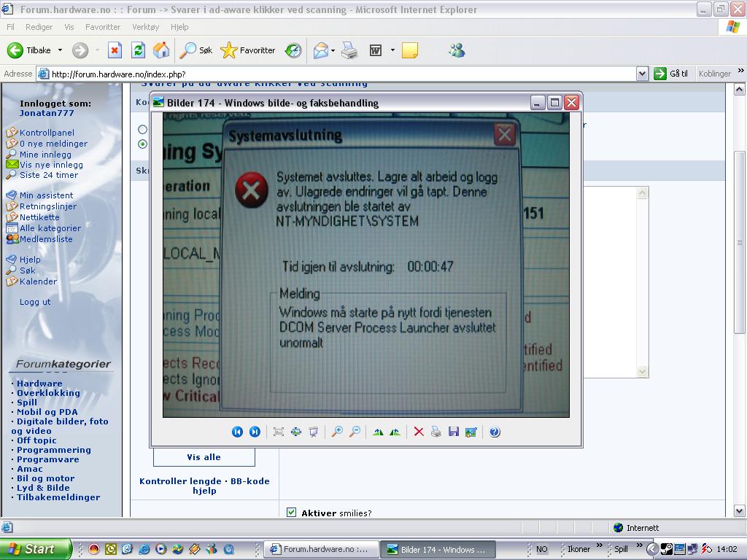Click Edit with Word icon in IE

[x=376, y=50]
